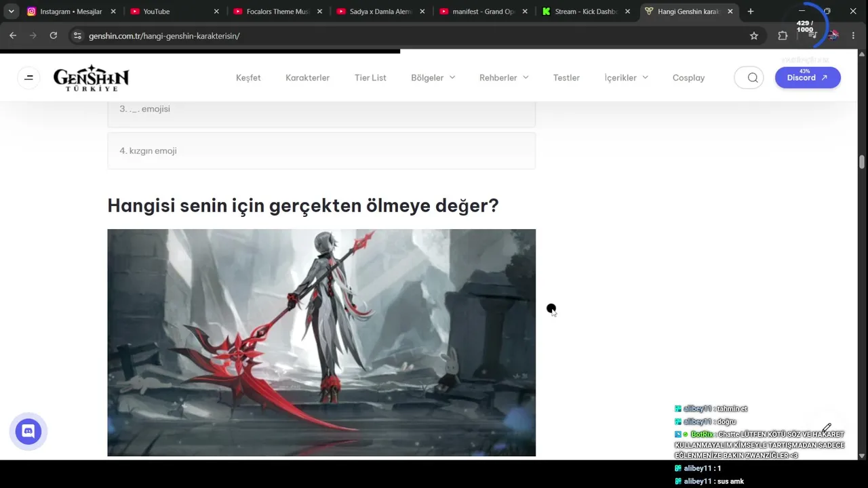This screenshot has height=488, width=868.
Task: Open the floating Discord chat bubble
Action: pyautogui.click(x=28, y=431)
